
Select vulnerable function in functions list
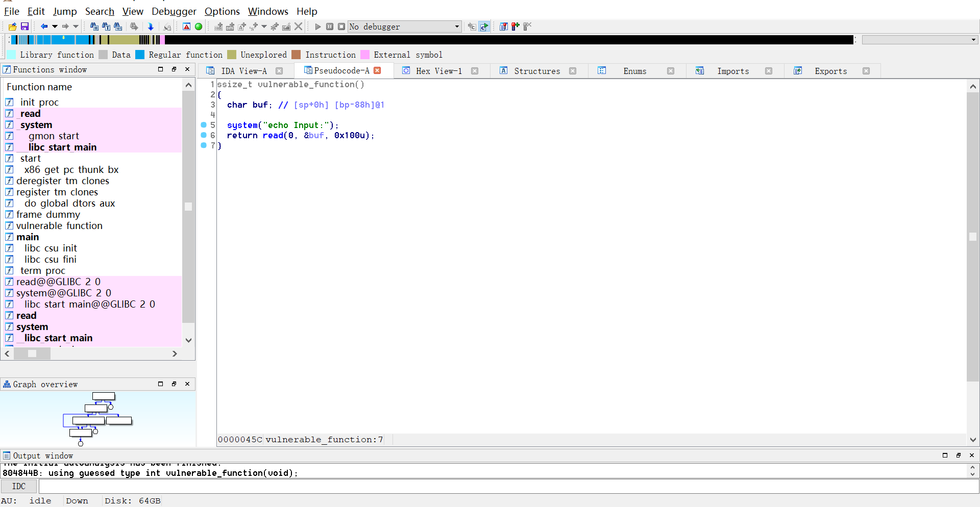tap(59, 225)
